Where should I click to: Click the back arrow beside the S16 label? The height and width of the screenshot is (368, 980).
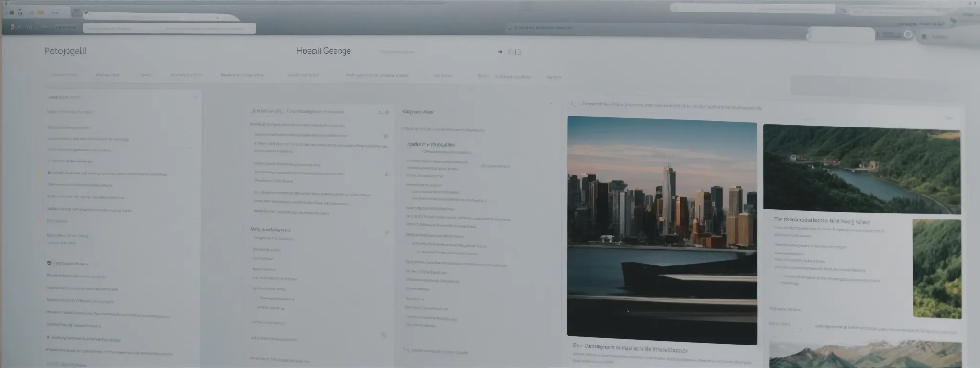coord(500,52)
